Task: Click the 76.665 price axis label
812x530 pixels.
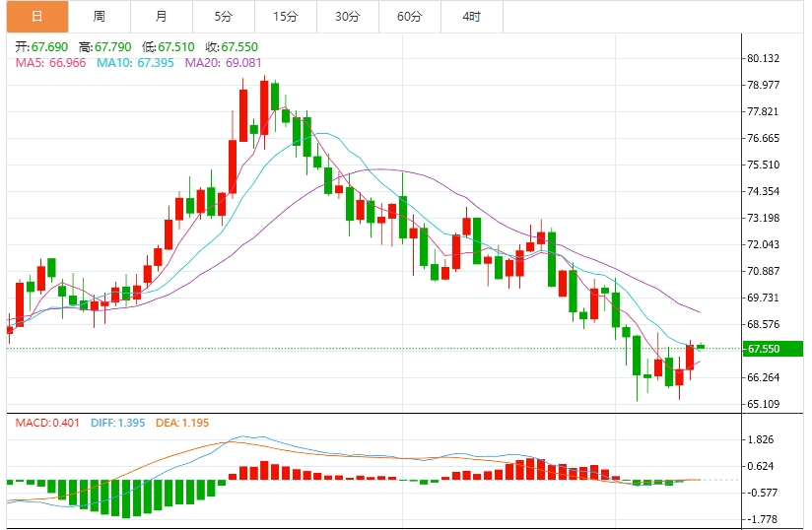Action: click(x=764, y=138)
